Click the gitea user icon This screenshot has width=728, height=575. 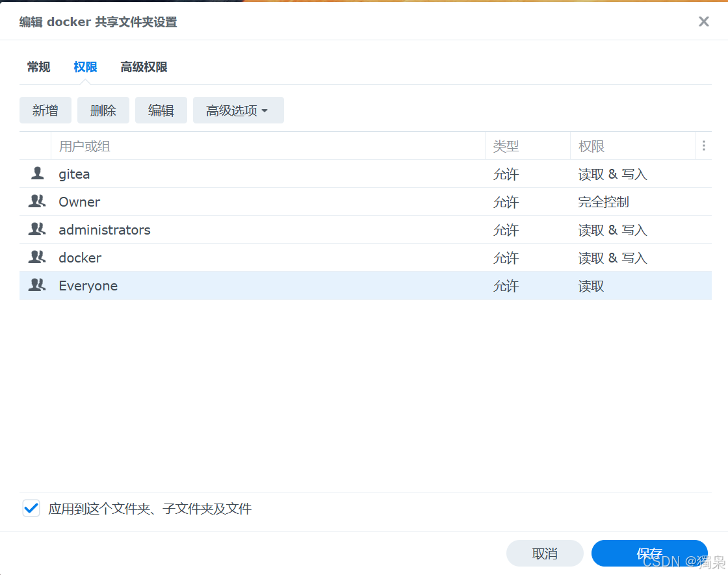[37, 174]
